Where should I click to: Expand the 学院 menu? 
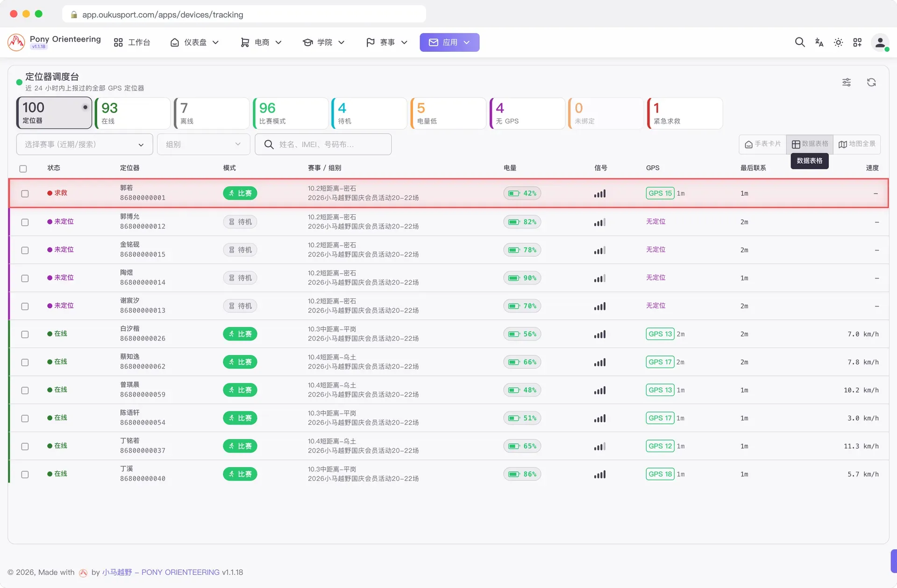click(x=324, y=43)
